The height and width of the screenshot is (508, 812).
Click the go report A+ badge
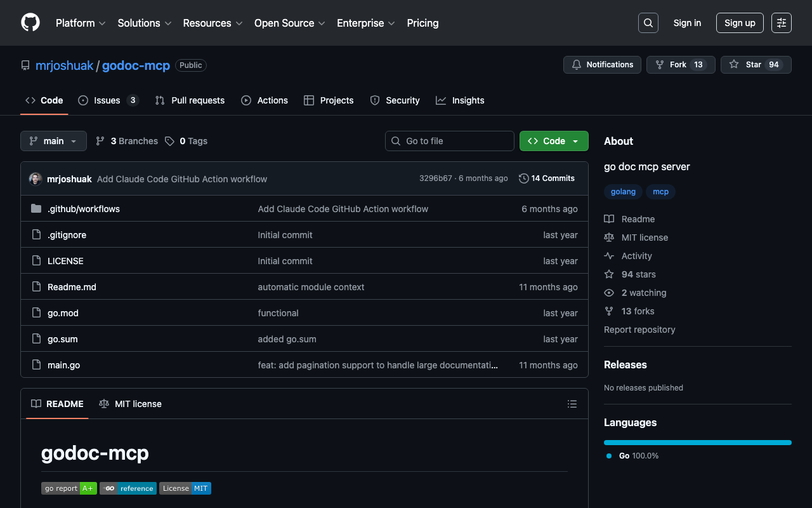click(x=69, y=488)
